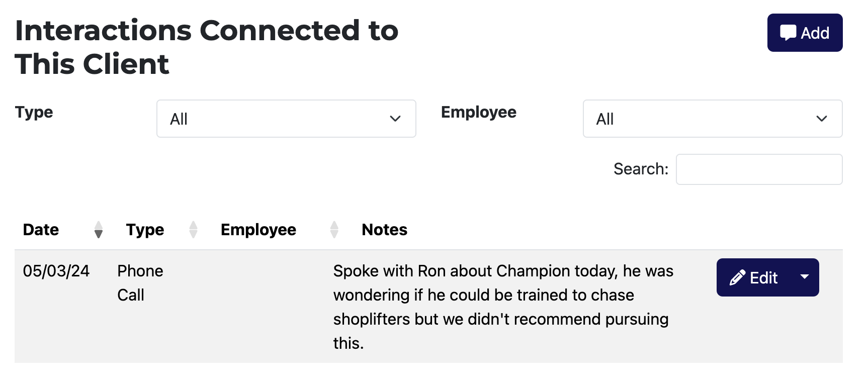Viewport: 868px width, 391px height.
Task: Click the Employee column sort arrows
Action: coord(334,230)
